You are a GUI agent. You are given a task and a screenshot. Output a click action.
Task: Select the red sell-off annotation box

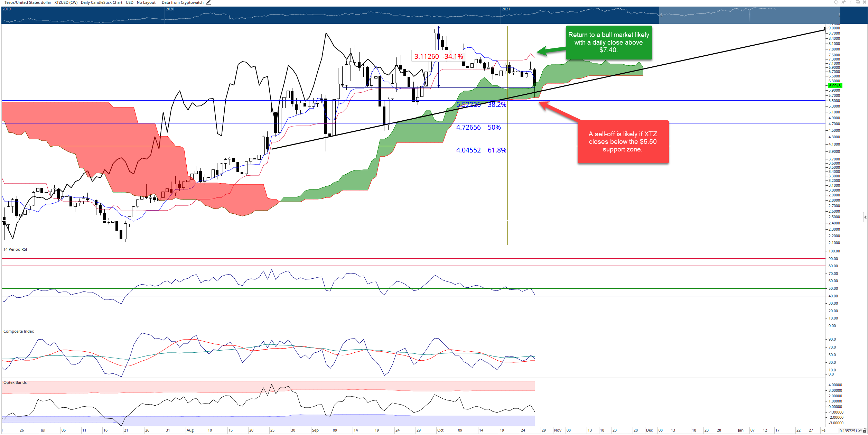point(623,142)
